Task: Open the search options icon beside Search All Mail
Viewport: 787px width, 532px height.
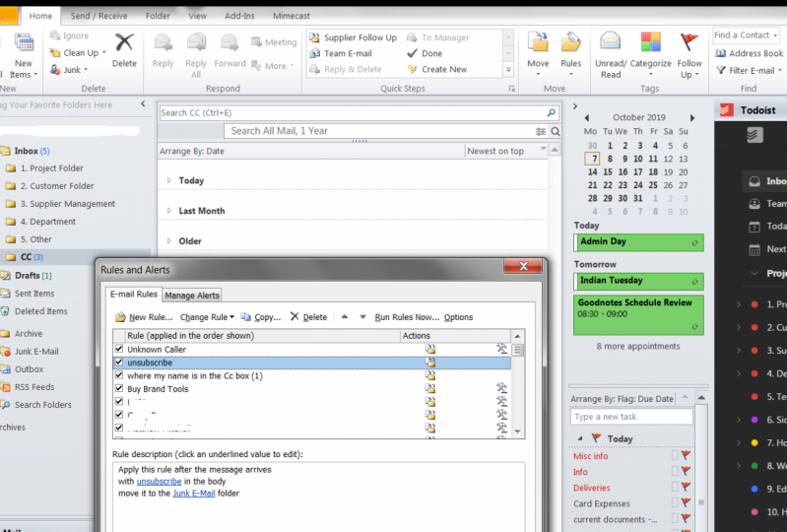Action: pos(541,131)
